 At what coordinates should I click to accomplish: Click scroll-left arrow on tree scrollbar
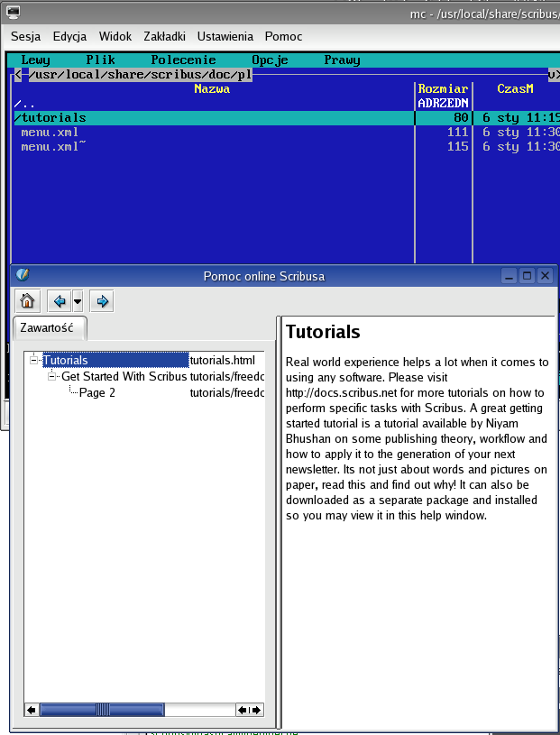tap(32, 710)
